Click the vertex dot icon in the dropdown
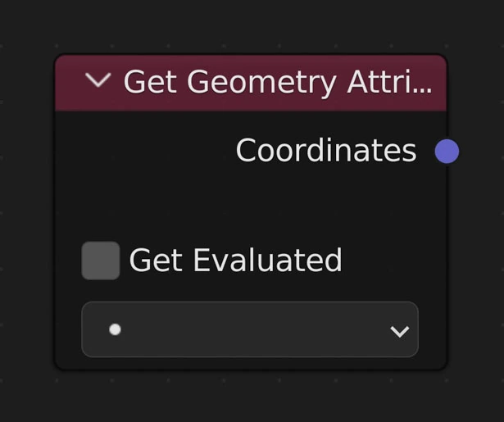Image resolution: width=504 pixels, height=422 pixels. [x=115, y=329]
